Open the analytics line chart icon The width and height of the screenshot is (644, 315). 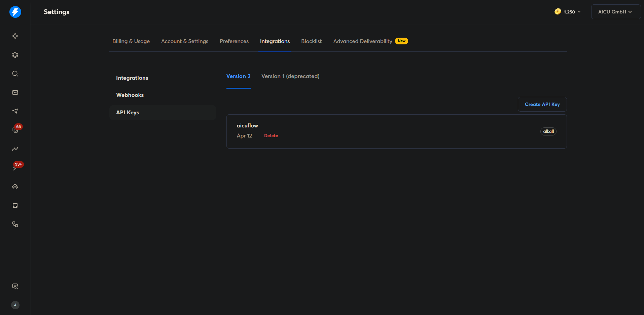pyautogui.click(x=15, y=149)
